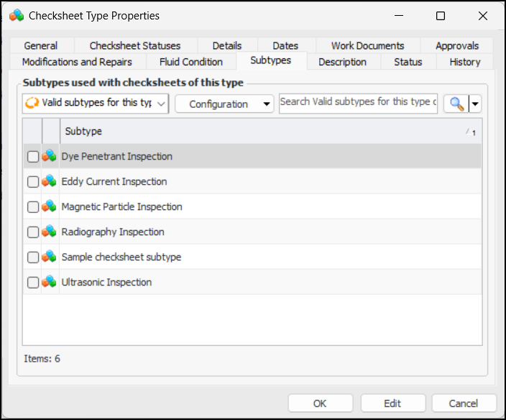The height and width of the screenshot is (420, 506).
Task: Check the Dye Penetrant Inspection checkbox
Action: (x=33, y=157)
